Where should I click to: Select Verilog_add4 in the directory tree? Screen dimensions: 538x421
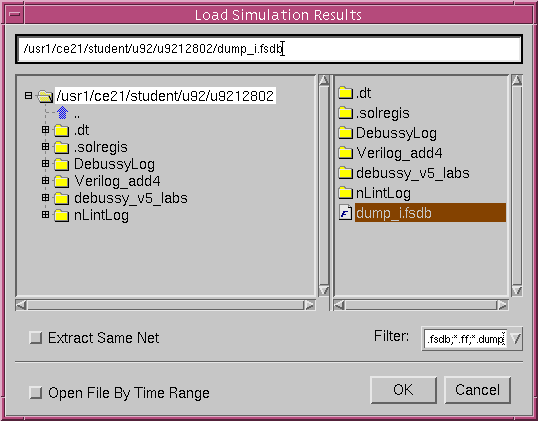point(117,181)
